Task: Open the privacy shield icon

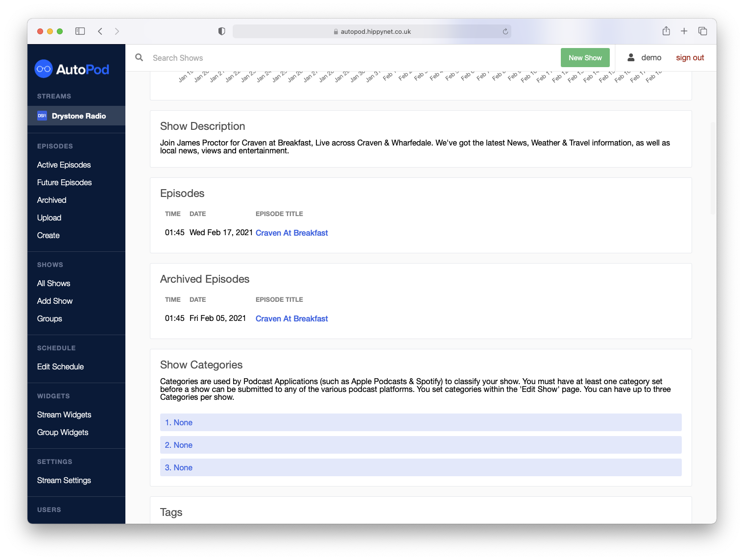Action: coord(221,31)
